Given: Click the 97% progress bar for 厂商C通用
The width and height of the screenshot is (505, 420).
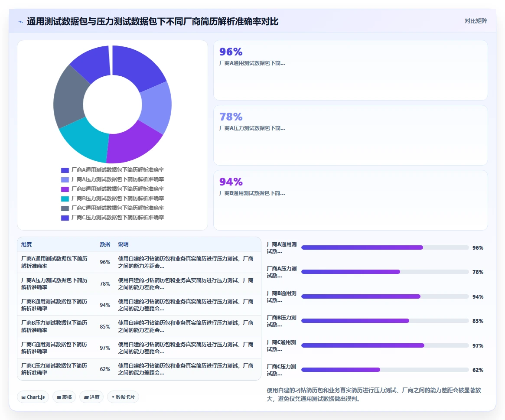Looking at the screenshot, I should 385,345.
